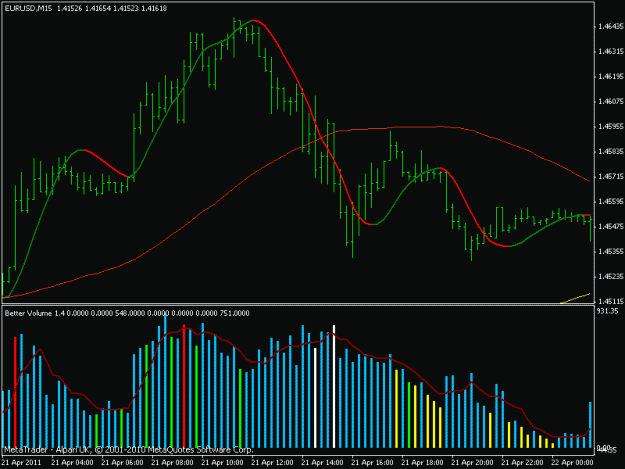The image size is (625, 469).
Task: Click price label 1.45835 on the axis
Action: (x=611, y=152)
